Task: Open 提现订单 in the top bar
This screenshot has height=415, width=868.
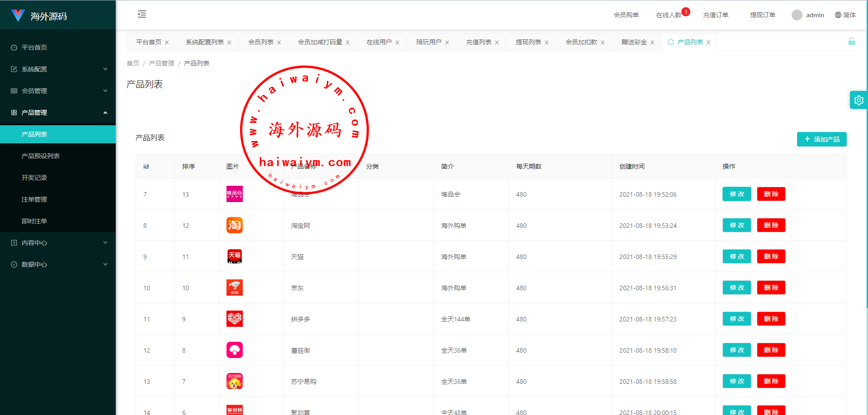Action: click(762, 15)
